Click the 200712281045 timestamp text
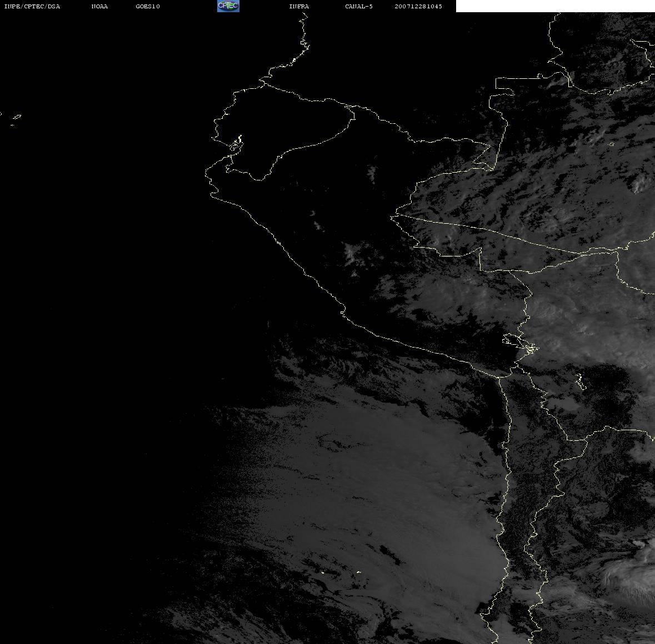The height and width of the screenshot is (644, 655). [418, 7]
